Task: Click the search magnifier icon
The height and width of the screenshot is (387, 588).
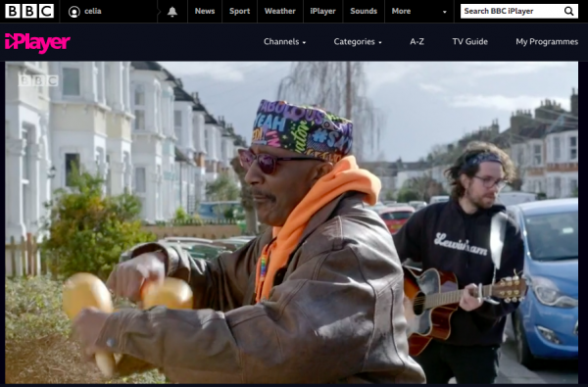Action: click(568, 11)
